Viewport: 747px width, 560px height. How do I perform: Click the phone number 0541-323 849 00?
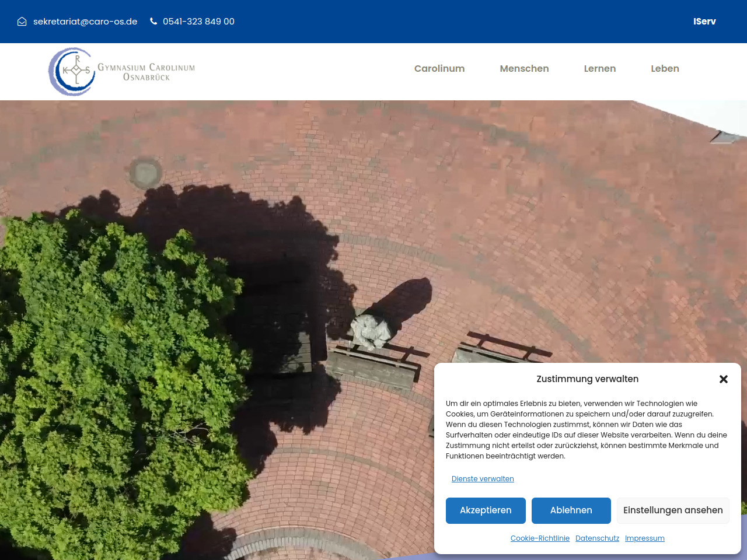point(198,22)
